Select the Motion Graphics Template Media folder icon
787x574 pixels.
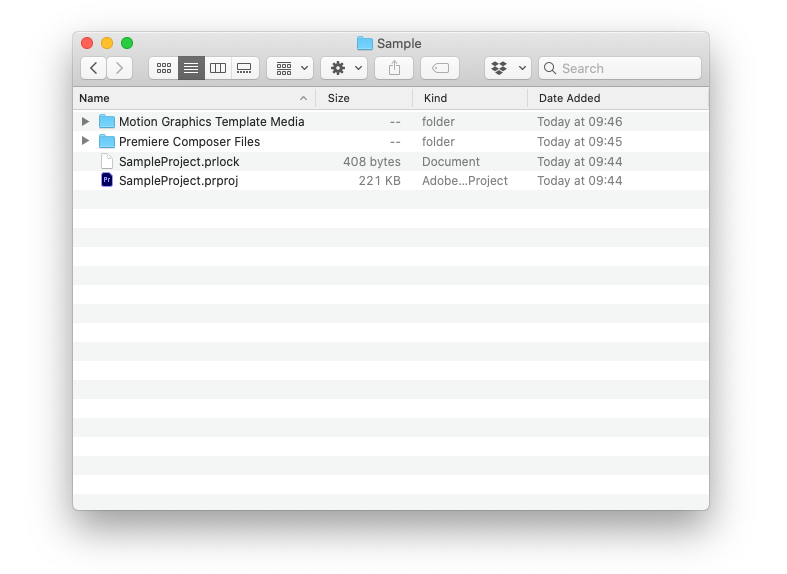pyautogui.click(x=107, y=121)
